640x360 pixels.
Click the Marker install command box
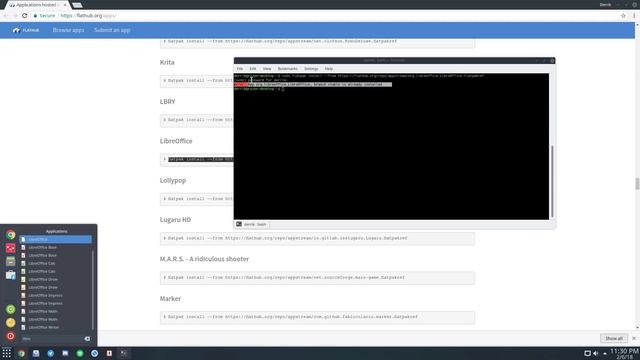point(317,317)
